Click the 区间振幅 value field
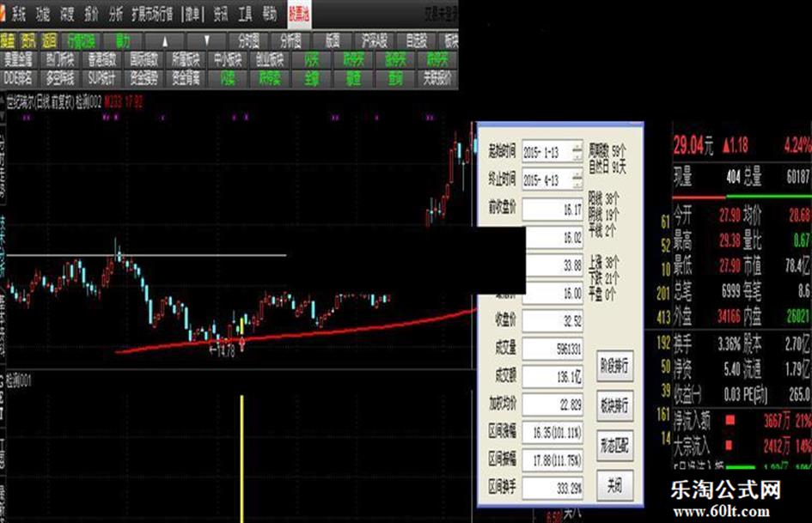Image resolution: width=812 pixels, height=523 pixels. [552, 460]
